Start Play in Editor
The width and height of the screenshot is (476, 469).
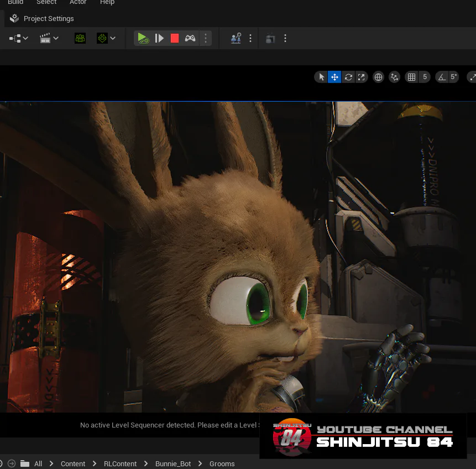(143, 38)
